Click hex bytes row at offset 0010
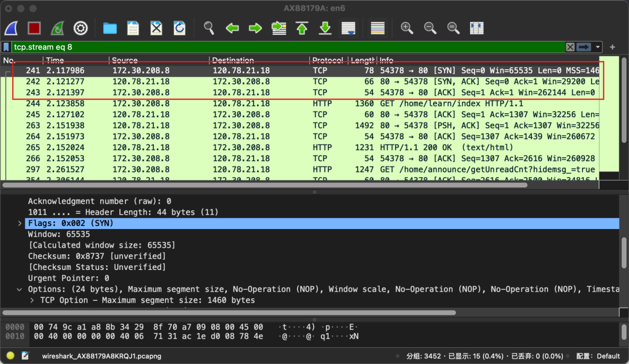The height and width of the screenshot is (364, 629). pyautogui.click(x=148, y=336)
